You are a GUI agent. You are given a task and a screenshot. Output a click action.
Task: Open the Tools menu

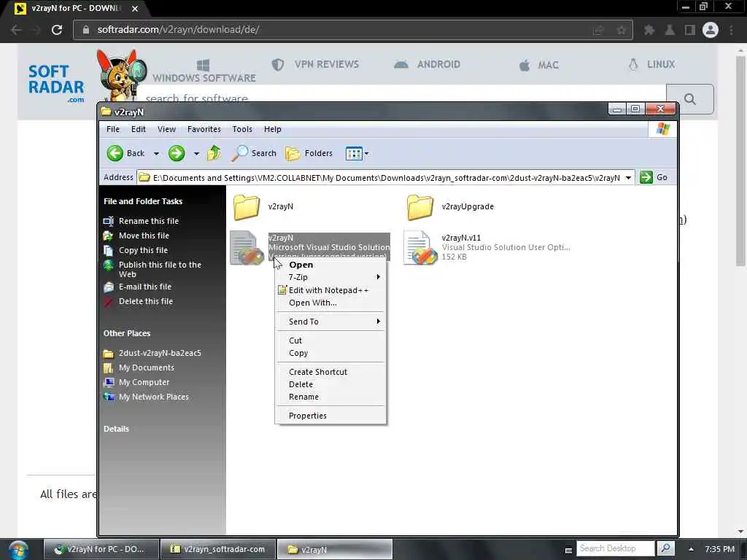[242, 129]
